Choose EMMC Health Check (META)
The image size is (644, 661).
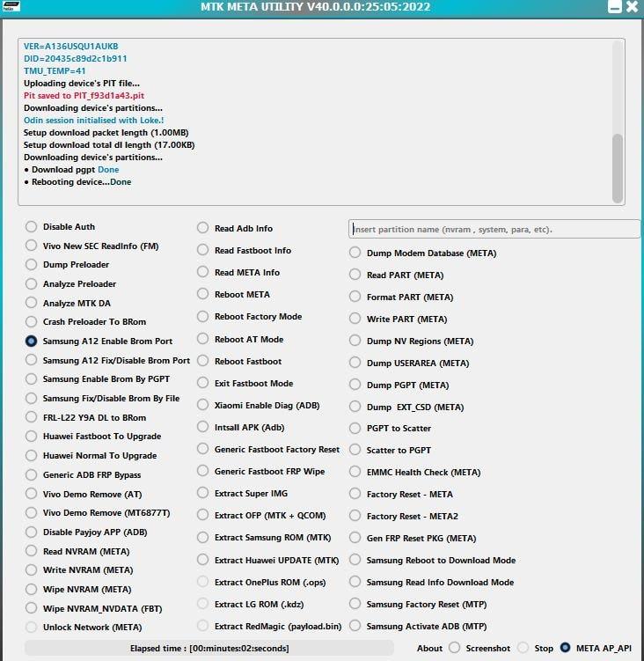coord(355,472)
